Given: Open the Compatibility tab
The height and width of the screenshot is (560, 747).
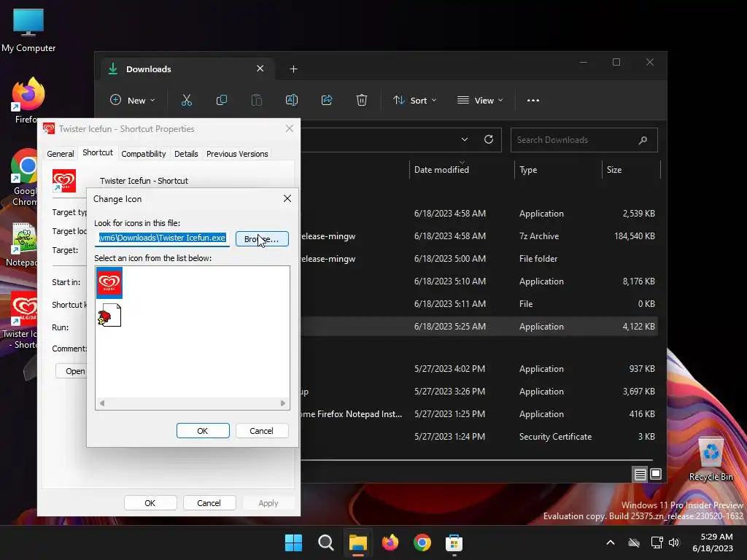Looking at the screenshot, I should tap(144, 154).
